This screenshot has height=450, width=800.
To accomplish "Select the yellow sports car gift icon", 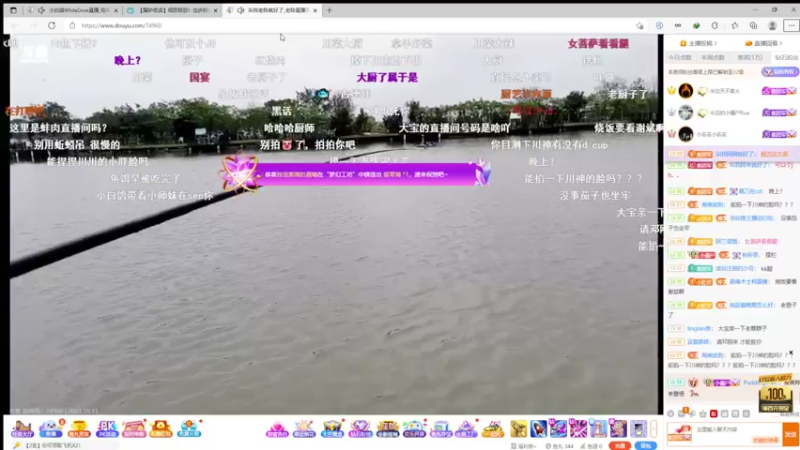I will point(493,429).
